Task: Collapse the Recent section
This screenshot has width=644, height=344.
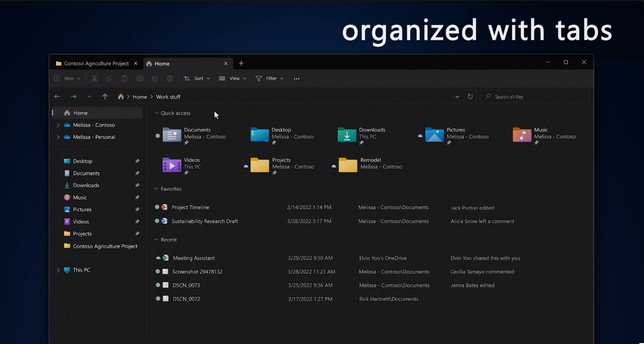Action: [x=156, y=240]
